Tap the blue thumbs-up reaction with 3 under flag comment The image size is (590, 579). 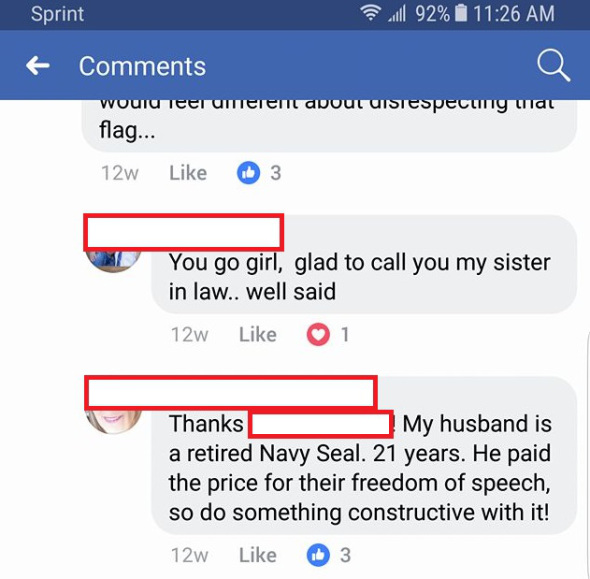coord(248,173)
